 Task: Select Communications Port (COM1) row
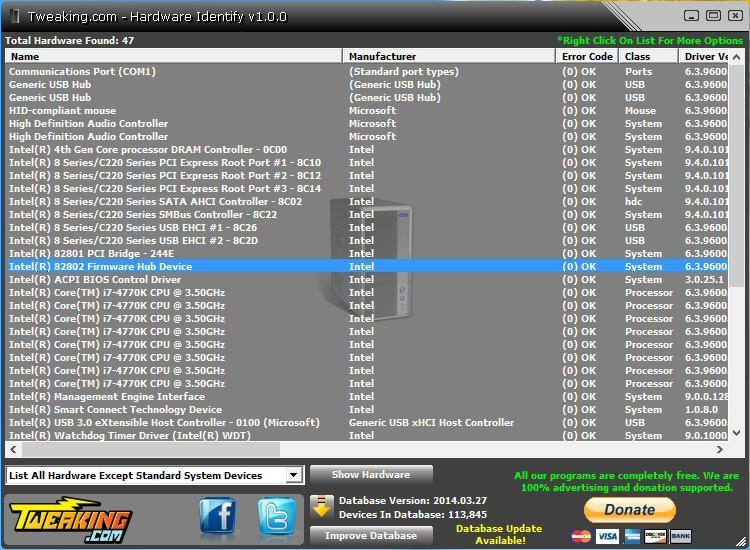[x=367, y=71]
